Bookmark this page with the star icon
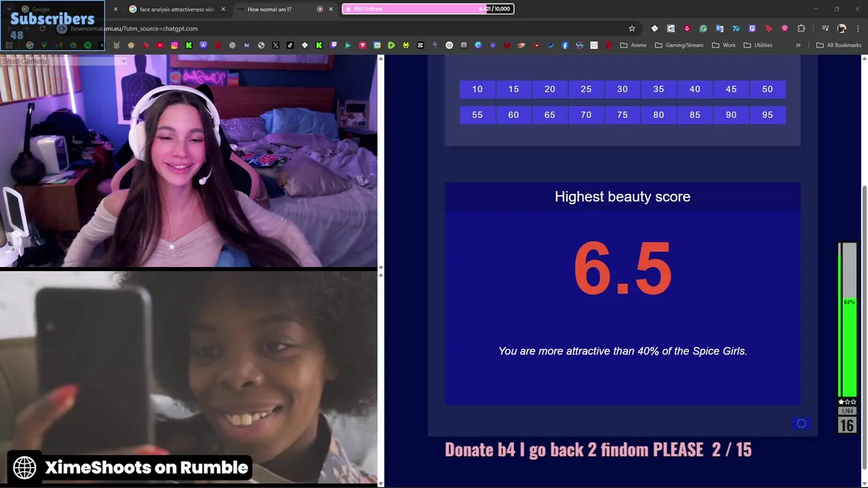This screenshot has height=488, width=868. (632, 28)
